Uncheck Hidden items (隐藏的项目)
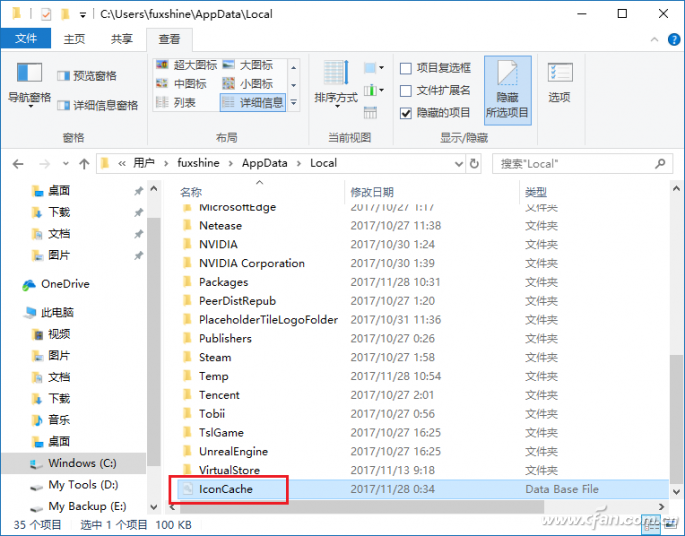This screenshot has width=685, height=536. point(435,113)
